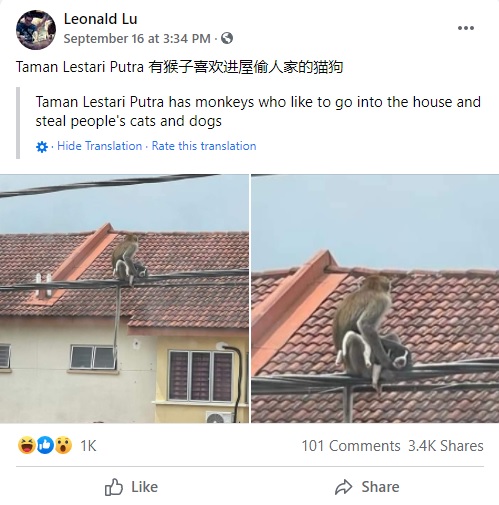Open the September 16 timestamp link
The image size is (499, 505).
coord(137,39)
